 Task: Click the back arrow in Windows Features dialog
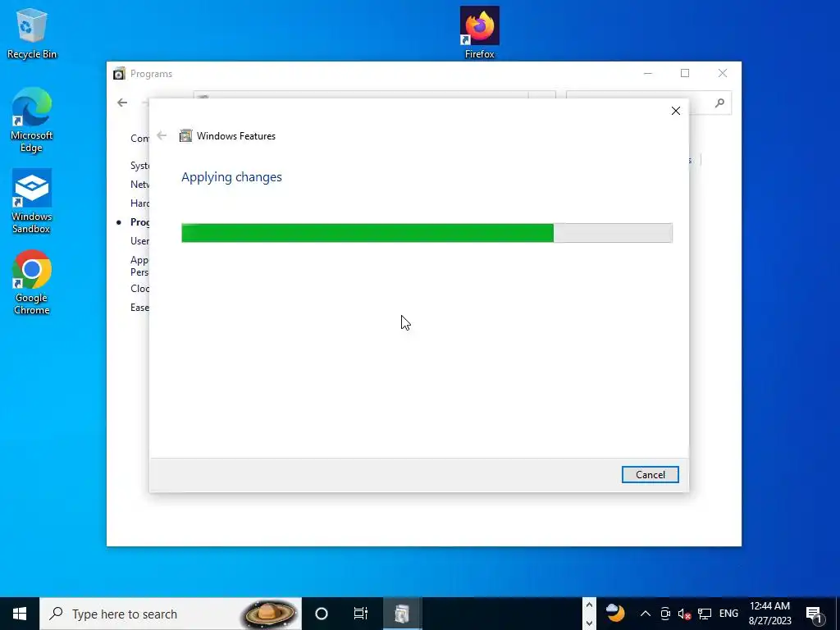pos(162,135)
